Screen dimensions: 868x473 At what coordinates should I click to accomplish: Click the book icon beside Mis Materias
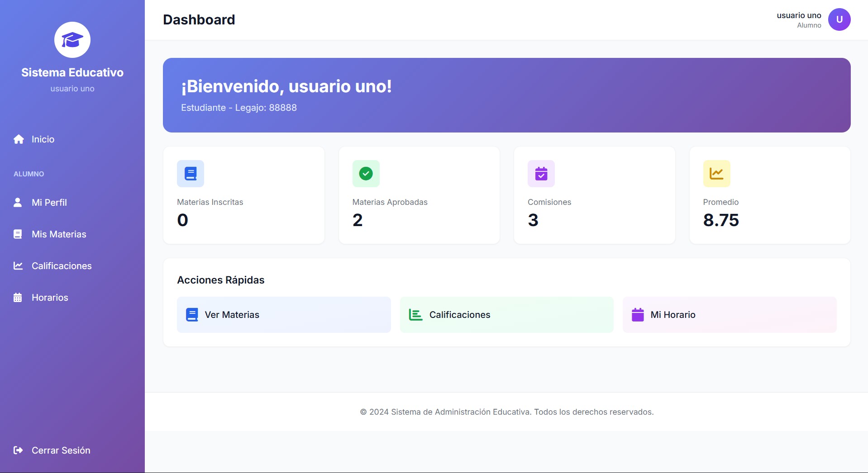point(18,234)
